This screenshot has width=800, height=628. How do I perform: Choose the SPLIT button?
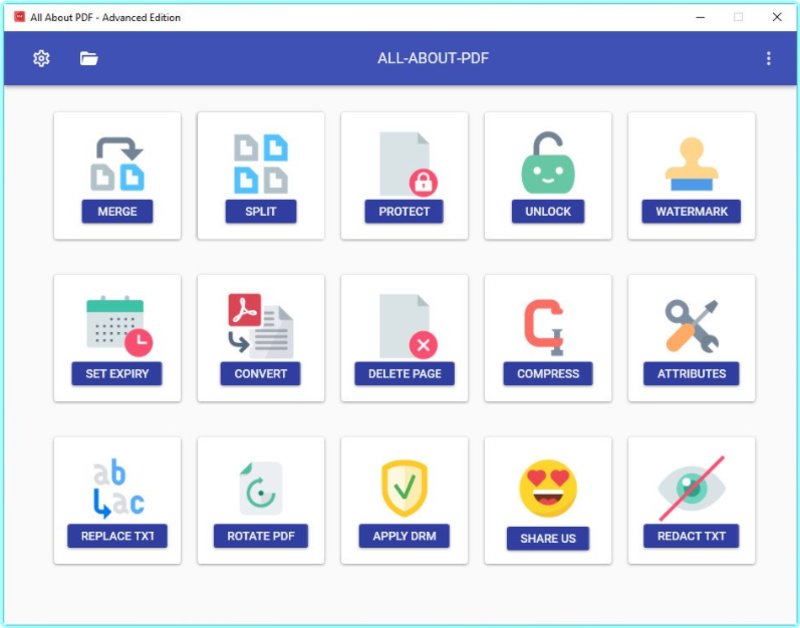click(x=261, y=211)
